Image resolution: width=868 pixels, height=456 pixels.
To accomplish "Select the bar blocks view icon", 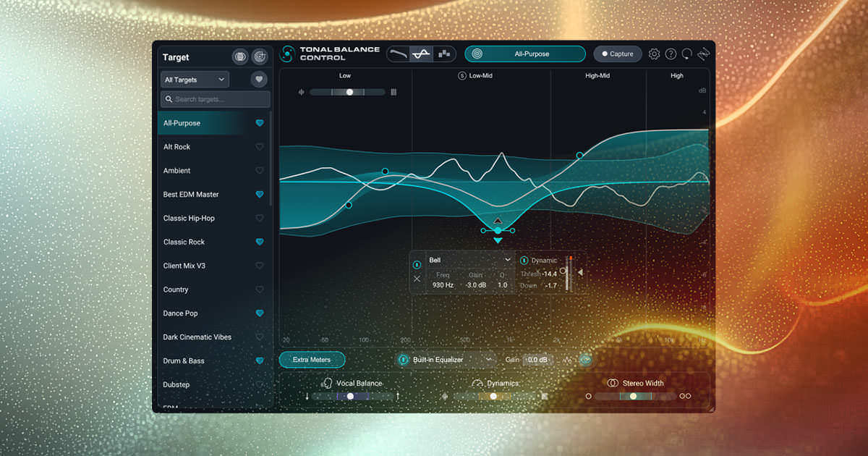I will (x=443, y=54).
